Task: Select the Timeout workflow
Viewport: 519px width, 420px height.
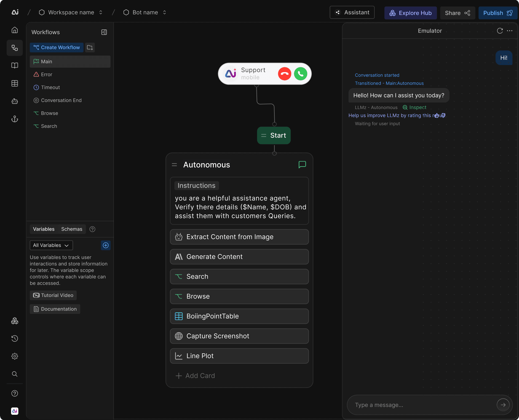Action: (70, 87)
